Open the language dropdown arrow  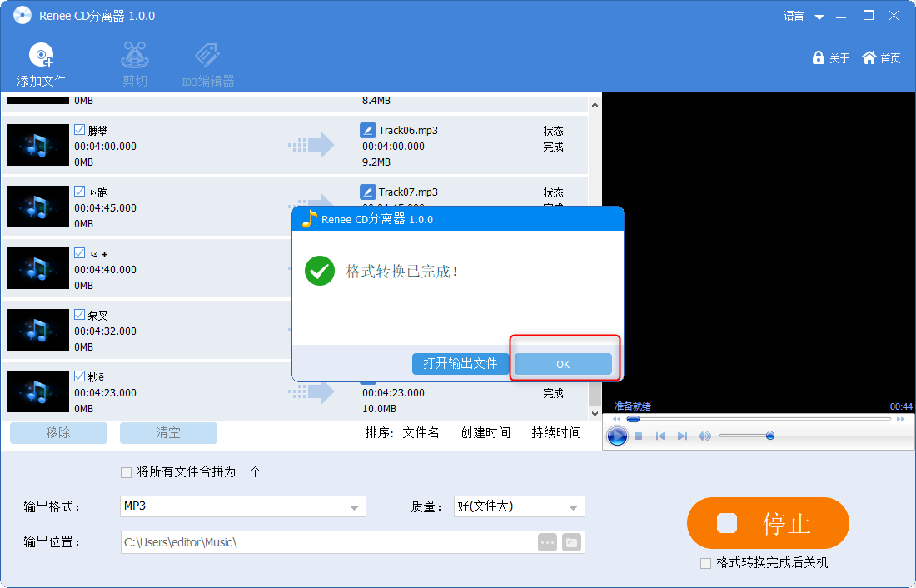(819, 17)
